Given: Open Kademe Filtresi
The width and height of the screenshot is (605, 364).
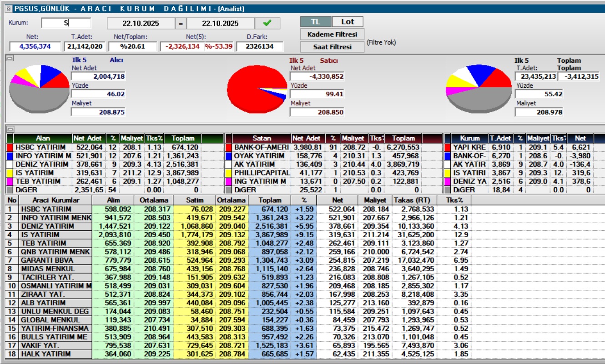Looking at the screenshot, I should [332, 35].
